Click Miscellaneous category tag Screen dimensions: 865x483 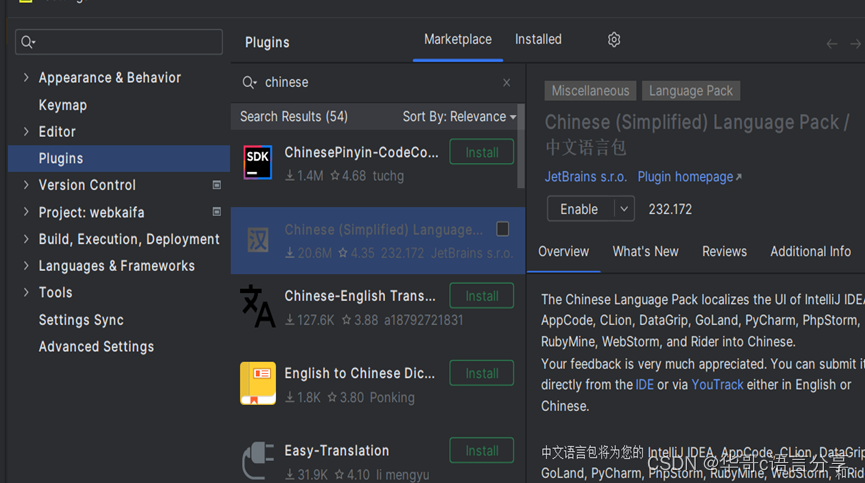[x=590, y=91]
